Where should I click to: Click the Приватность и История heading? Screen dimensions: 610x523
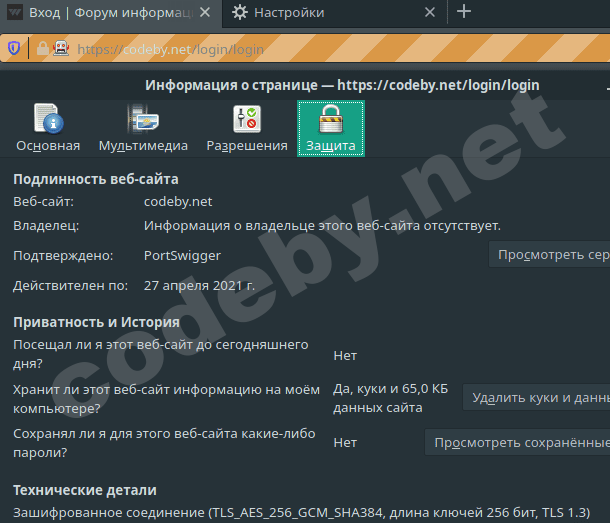coord(96,322)
